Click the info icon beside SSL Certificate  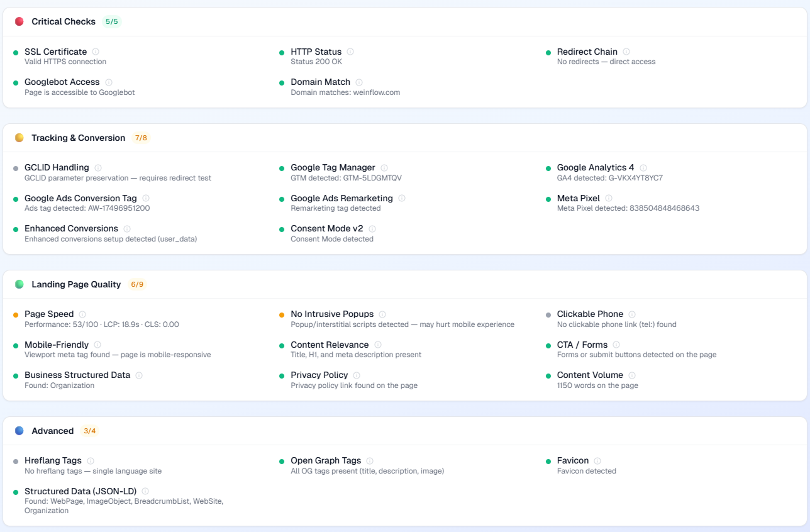(x=96, y=52)
